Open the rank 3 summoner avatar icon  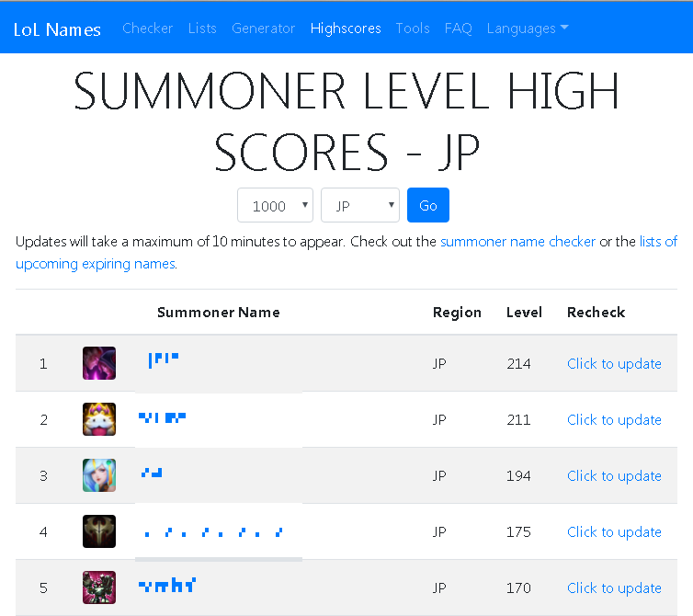click(x=99, y=475)
